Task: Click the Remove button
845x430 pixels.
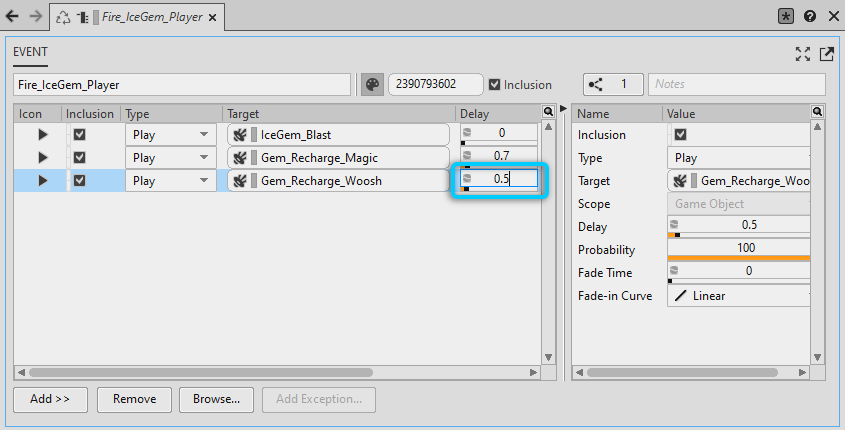Action: (134, 399)
